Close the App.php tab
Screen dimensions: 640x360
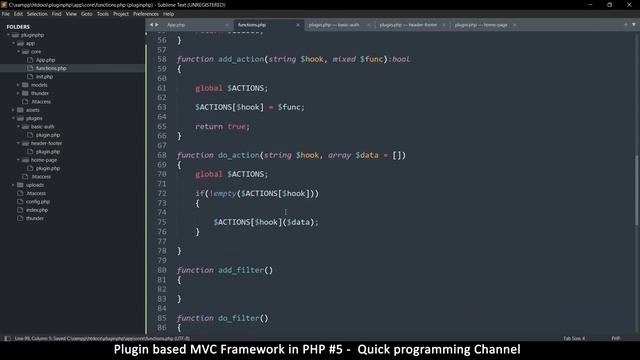(x=227, y=25)
